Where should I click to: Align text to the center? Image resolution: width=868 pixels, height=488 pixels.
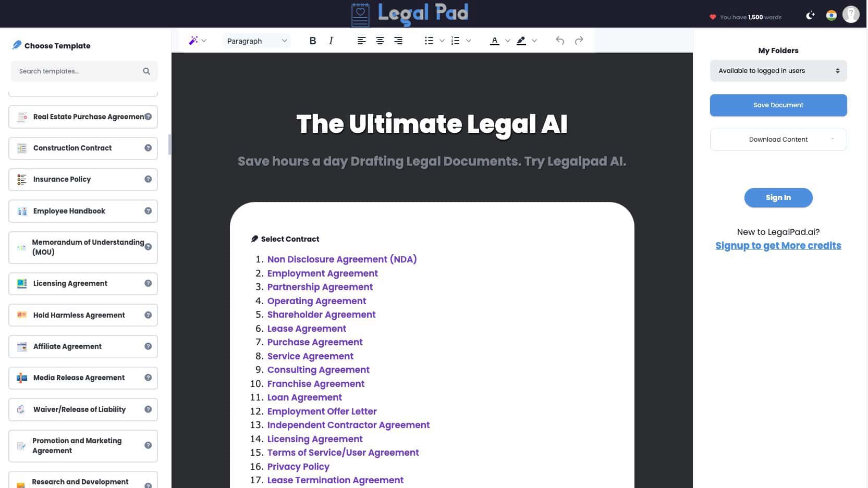[x=380, y=40]
